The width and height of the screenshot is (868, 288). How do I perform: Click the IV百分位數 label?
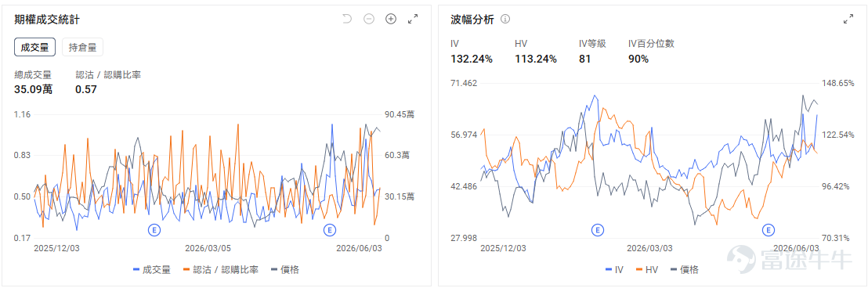(x=652, y=44)
